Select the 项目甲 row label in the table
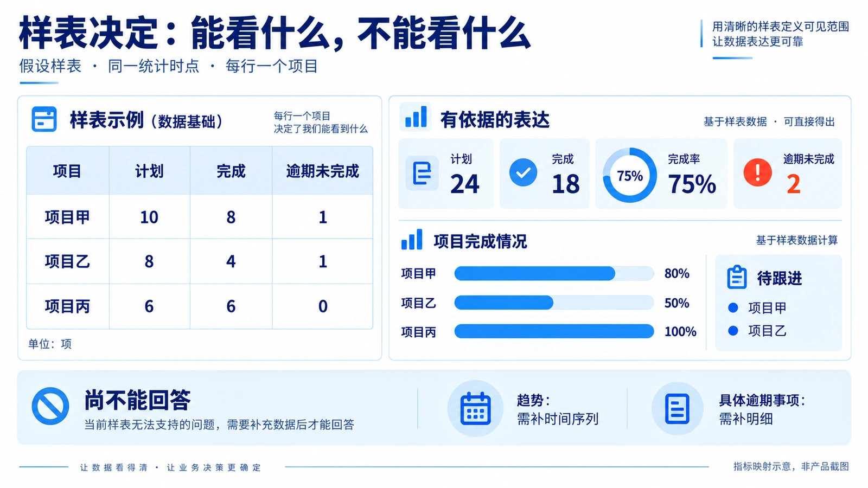This screenshot has height=488, width=868. 67,217
